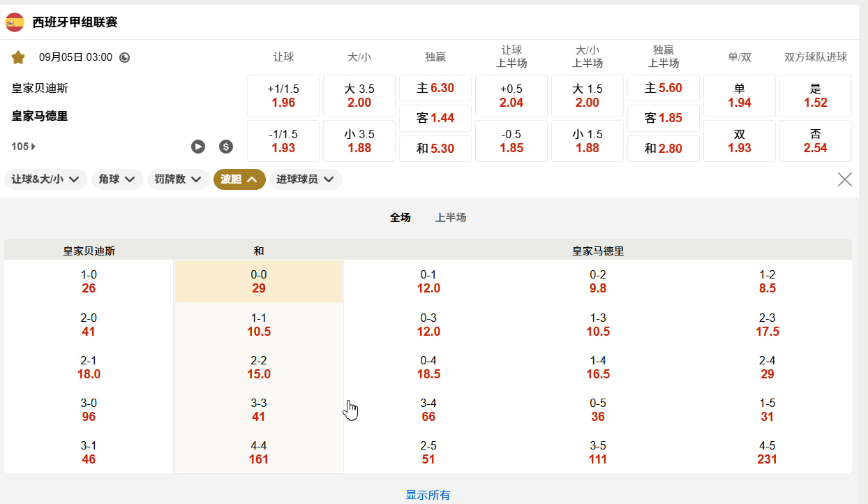Pick score 2-4 at 29
This screenshot has width=868, height=504.
tap(768, 367)
